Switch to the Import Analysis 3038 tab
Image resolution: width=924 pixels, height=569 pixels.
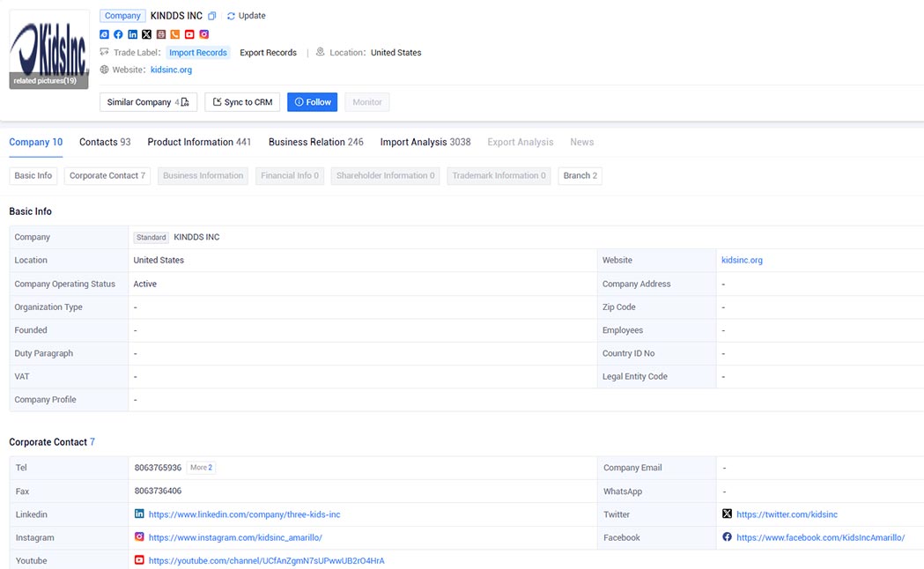pyautogui.click(x=425, y=142)
